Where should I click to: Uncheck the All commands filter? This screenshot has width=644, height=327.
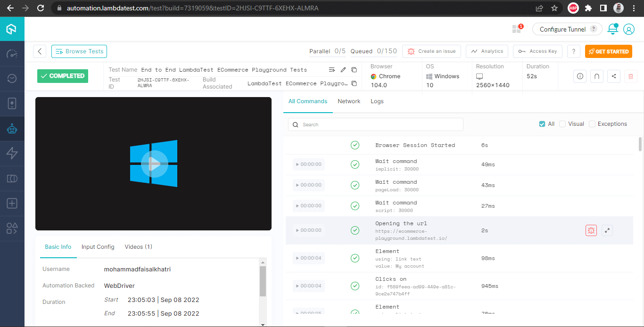coord(542,123)
